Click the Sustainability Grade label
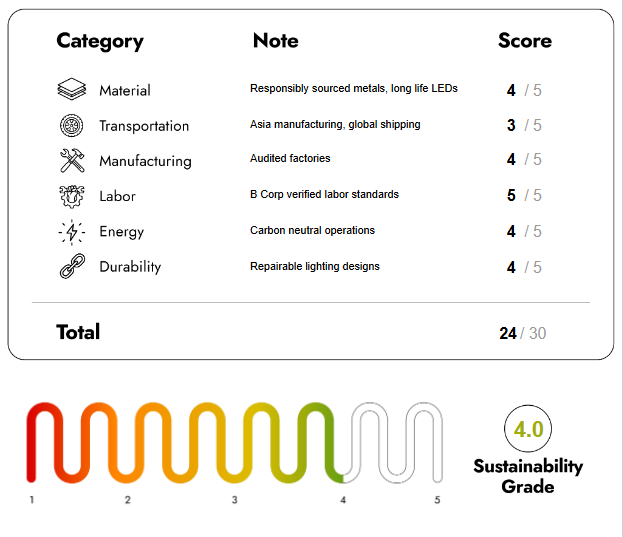Viewport: 623px width, 537px height. [527, 476]
